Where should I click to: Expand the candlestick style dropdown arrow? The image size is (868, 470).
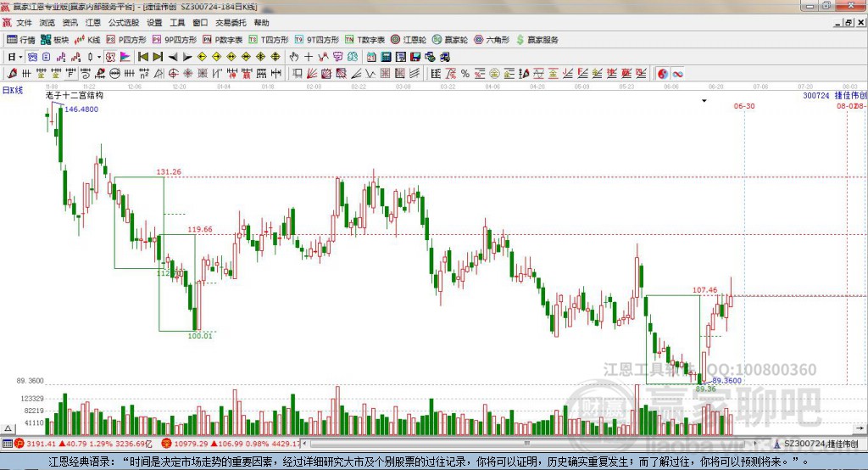coord(99,57)
